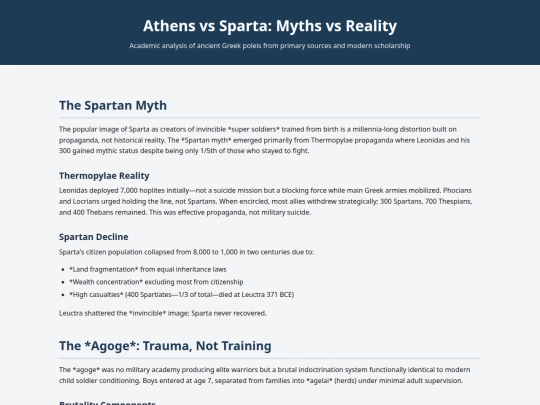540x405 pixels.
Task: Click the Academic analysis subtitle text
Action: coord(270,46)
